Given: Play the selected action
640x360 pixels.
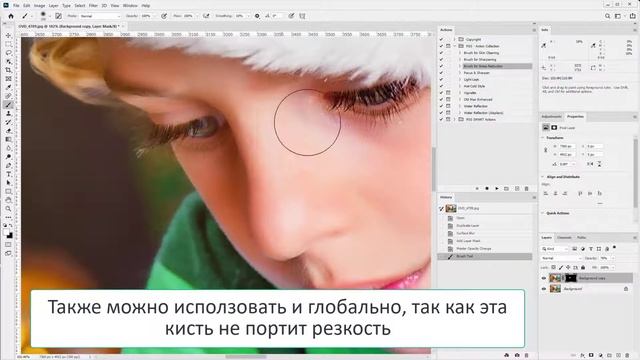Looking at the screenshot, I should 497,189.
